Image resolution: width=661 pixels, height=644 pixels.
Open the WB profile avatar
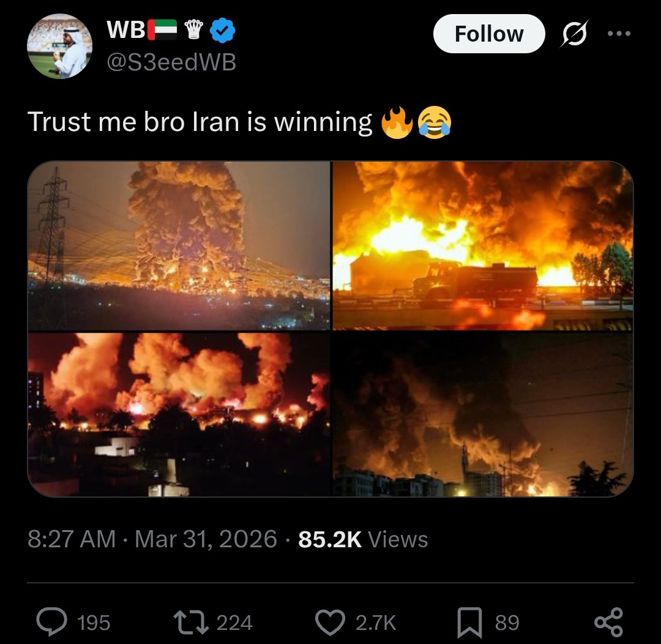(59, 46)
